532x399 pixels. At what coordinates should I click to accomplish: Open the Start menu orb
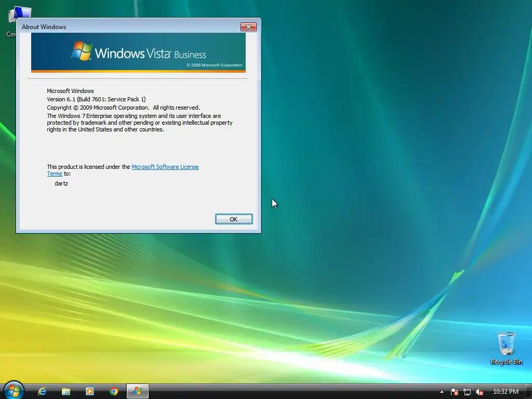pos(14,390)
